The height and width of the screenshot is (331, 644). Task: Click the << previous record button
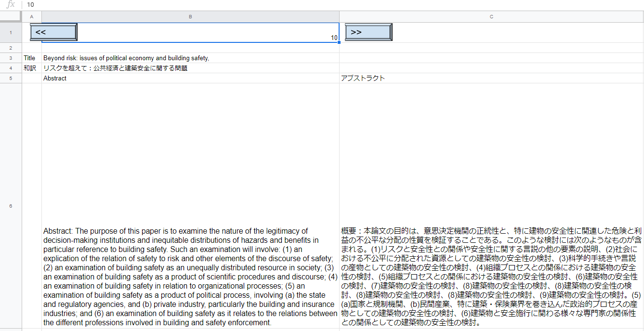pyautogui.click(x=53, y=31)
